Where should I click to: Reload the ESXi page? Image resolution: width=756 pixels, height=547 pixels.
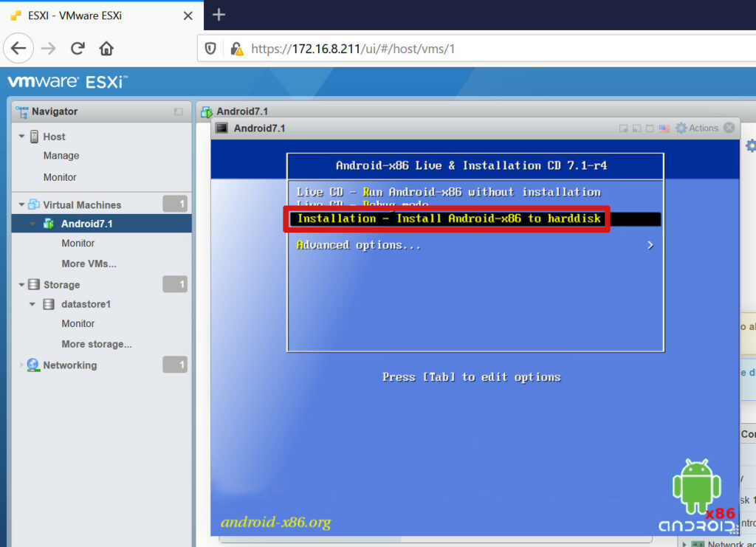(x=78, y=48)
